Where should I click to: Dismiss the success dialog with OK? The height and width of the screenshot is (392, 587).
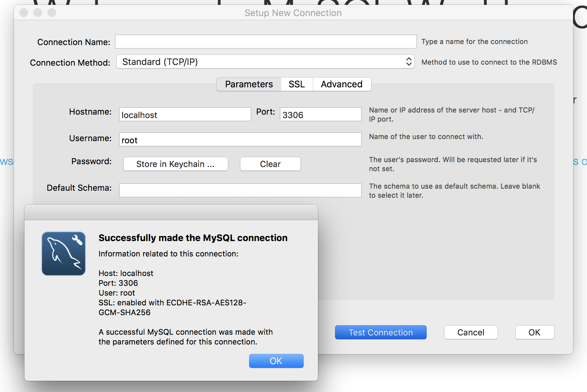pyautogui.click(x=276, y=361)
